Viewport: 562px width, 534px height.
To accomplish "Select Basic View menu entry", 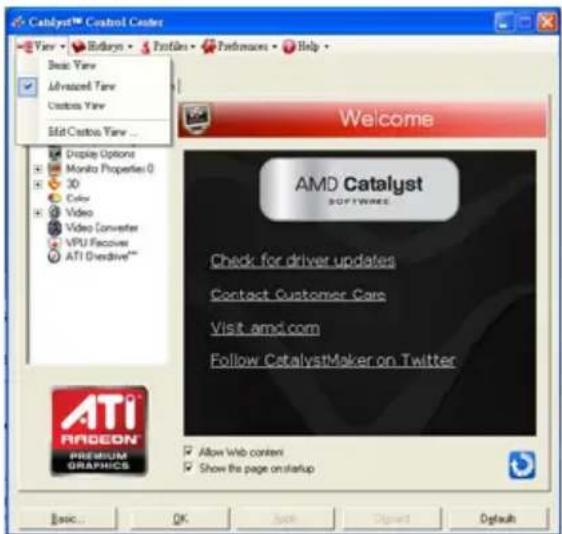I will [x=93, y=65].
